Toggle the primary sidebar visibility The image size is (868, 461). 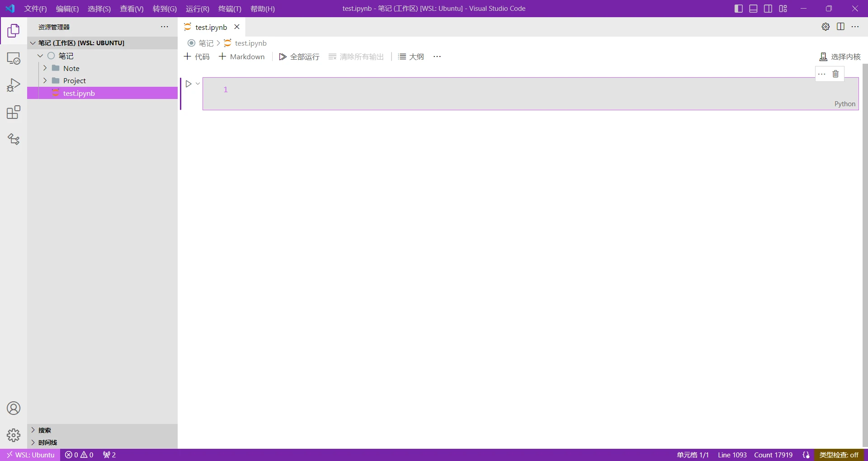click(x=738, y=8)
